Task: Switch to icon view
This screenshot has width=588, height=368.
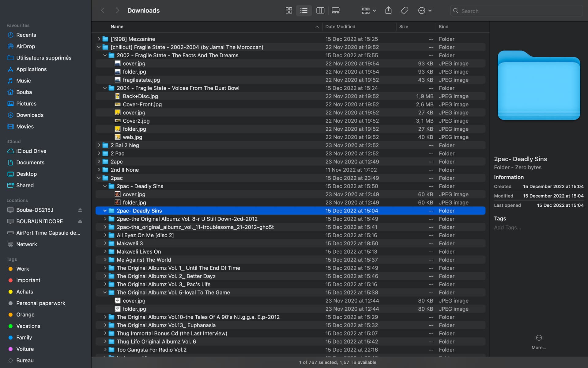Action: click(x=288, y=11)
